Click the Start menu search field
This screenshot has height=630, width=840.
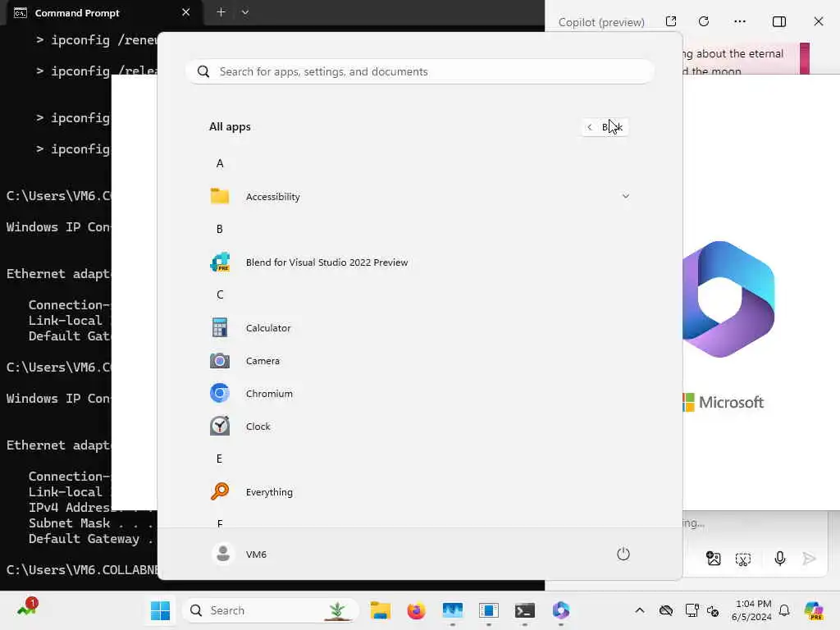tap(419, 71)
